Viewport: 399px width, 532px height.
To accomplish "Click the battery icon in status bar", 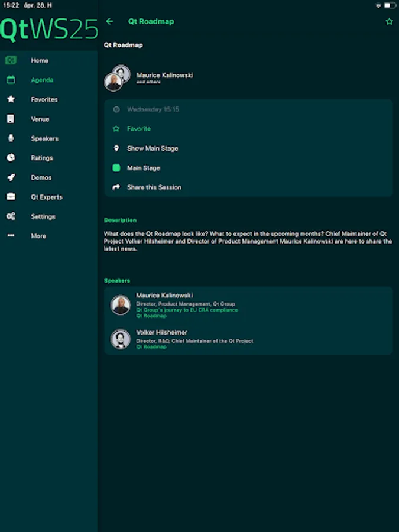I will [x=391, y=5].
